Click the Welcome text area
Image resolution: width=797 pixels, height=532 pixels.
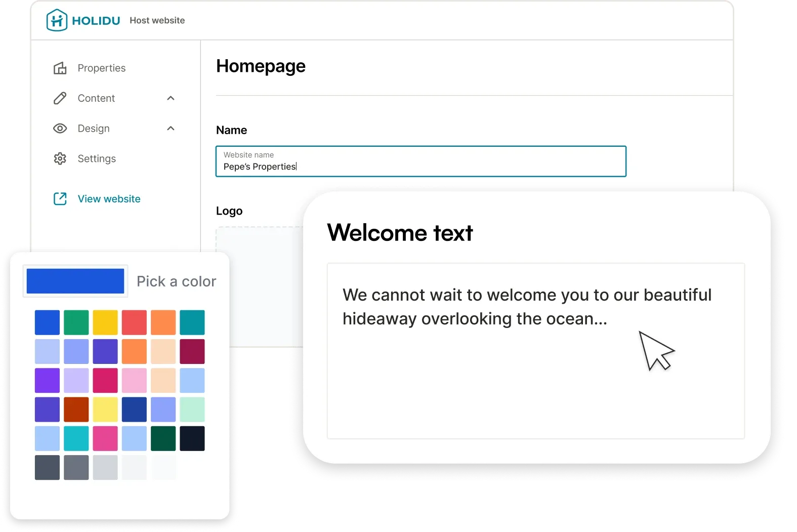click(535, 350)
